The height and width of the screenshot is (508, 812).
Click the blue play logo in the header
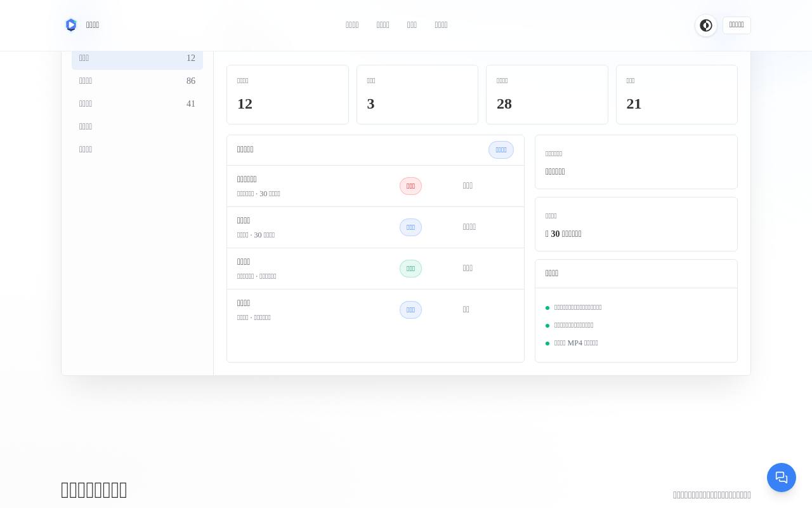pos(71,25)
